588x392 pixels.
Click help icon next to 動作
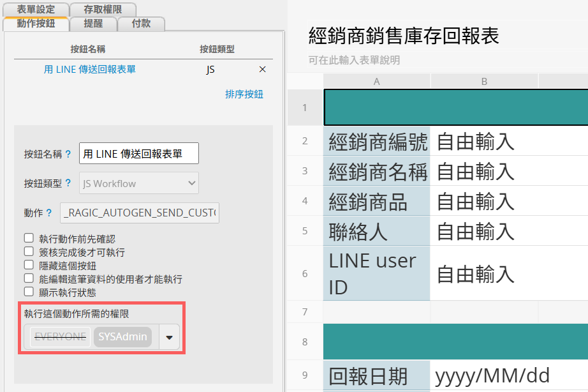pos(50,213)
